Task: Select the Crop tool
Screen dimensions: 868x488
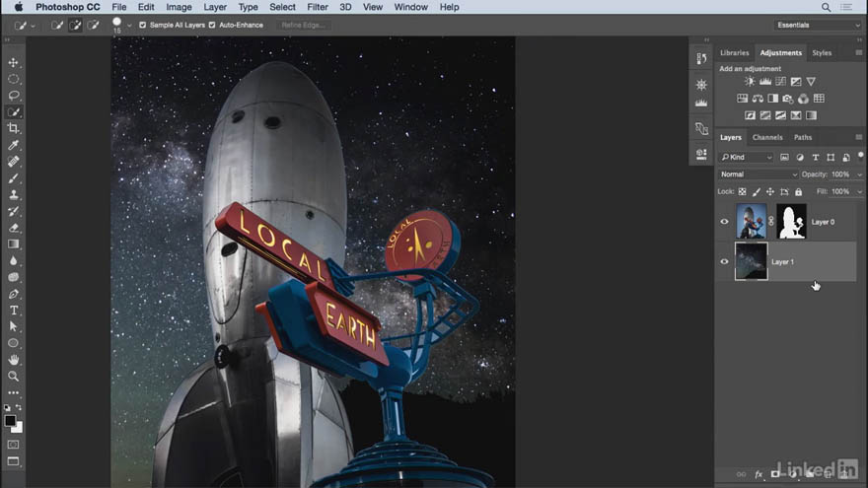Action: pos(13,128)
